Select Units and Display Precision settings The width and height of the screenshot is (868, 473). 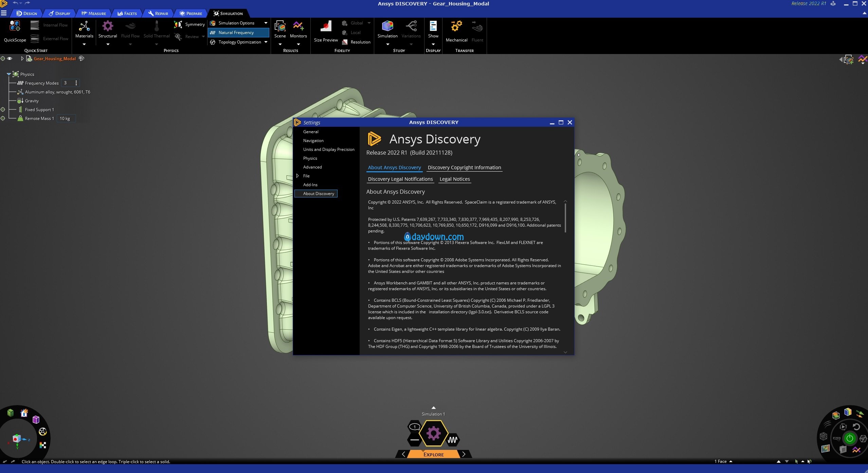[328, 149]
